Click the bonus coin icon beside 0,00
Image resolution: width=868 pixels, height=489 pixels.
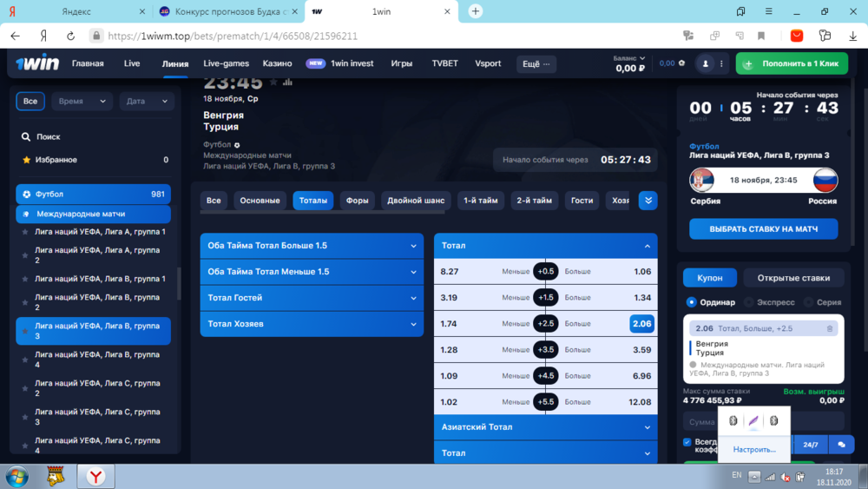682,63
